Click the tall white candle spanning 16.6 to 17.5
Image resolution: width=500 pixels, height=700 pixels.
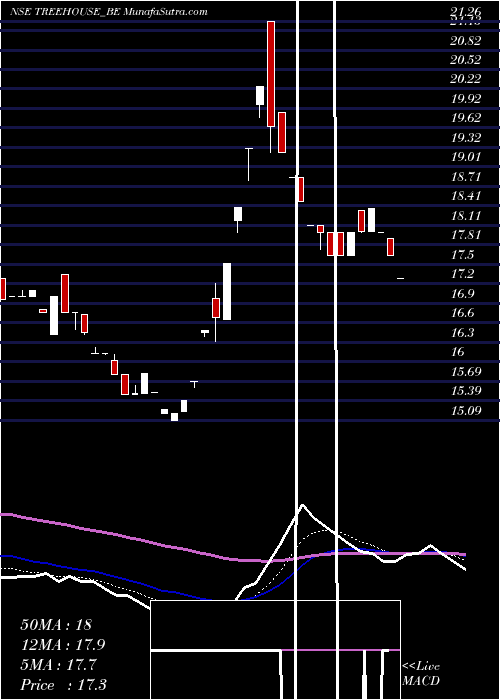point(227,292)
